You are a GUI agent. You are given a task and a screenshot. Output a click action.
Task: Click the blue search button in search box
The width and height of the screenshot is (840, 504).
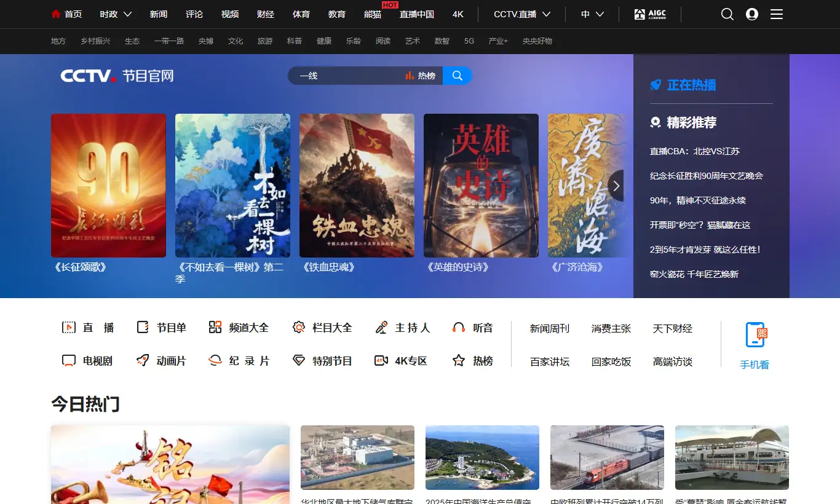[458, 76]
